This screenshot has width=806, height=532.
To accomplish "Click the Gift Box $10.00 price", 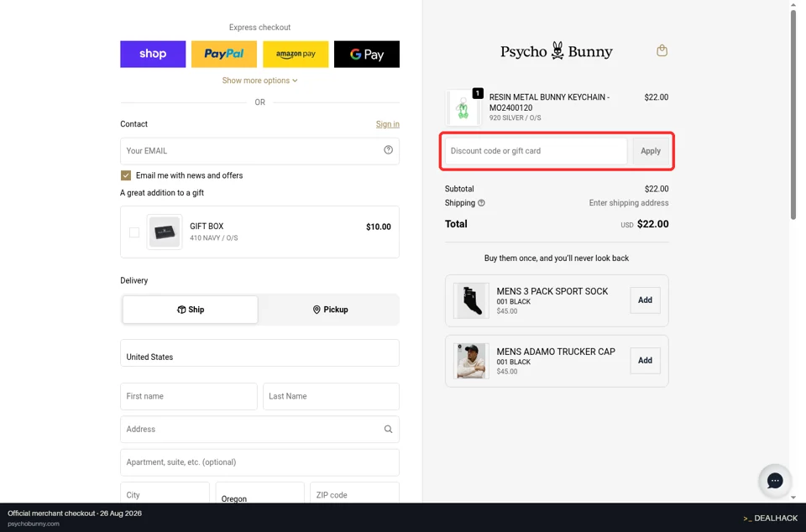I will click(x=379, y=227).
